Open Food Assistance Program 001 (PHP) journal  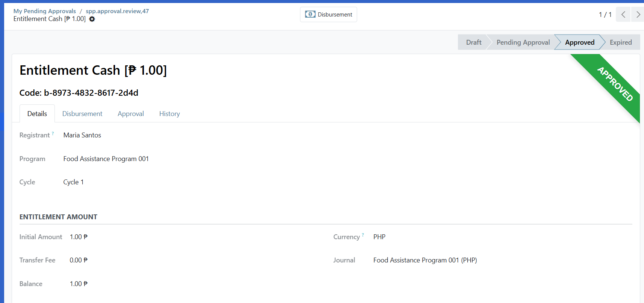(x=425, y=260)
